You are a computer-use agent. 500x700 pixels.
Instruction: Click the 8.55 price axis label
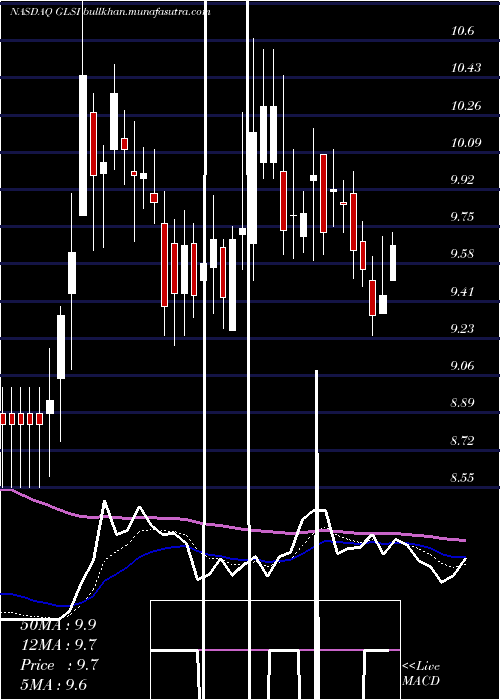point(462,478)
